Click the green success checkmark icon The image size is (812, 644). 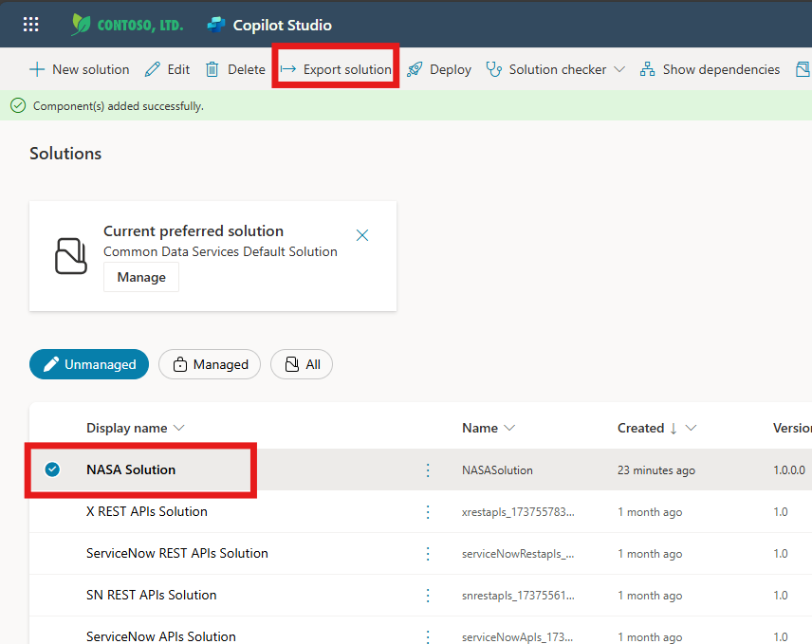pyautogui.click(x=18, y=105)
